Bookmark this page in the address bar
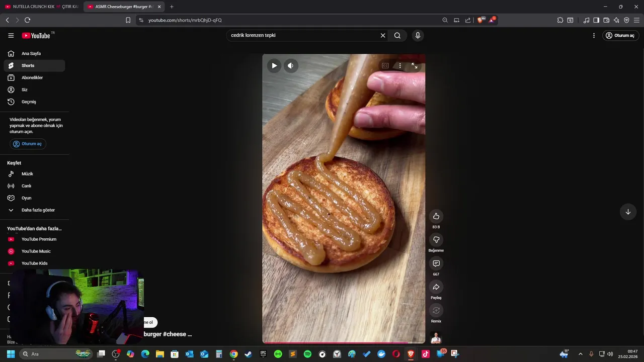 click(128, 20)
